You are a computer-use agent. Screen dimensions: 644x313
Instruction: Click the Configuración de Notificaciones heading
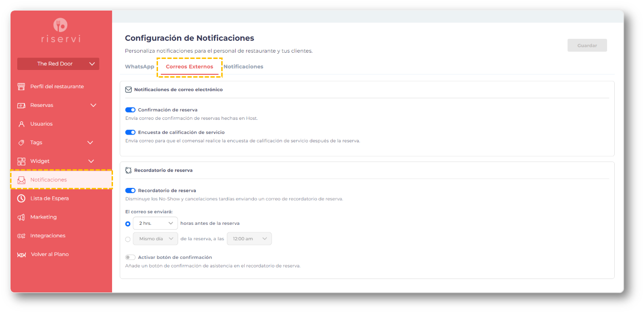click(190, 38)
